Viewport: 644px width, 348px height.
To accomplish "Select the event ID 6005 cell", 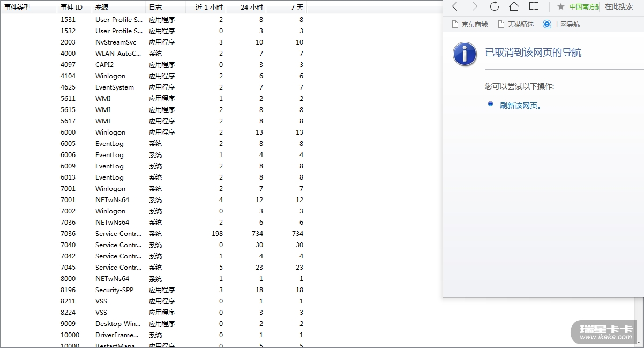I will click(x=68, y=143).
